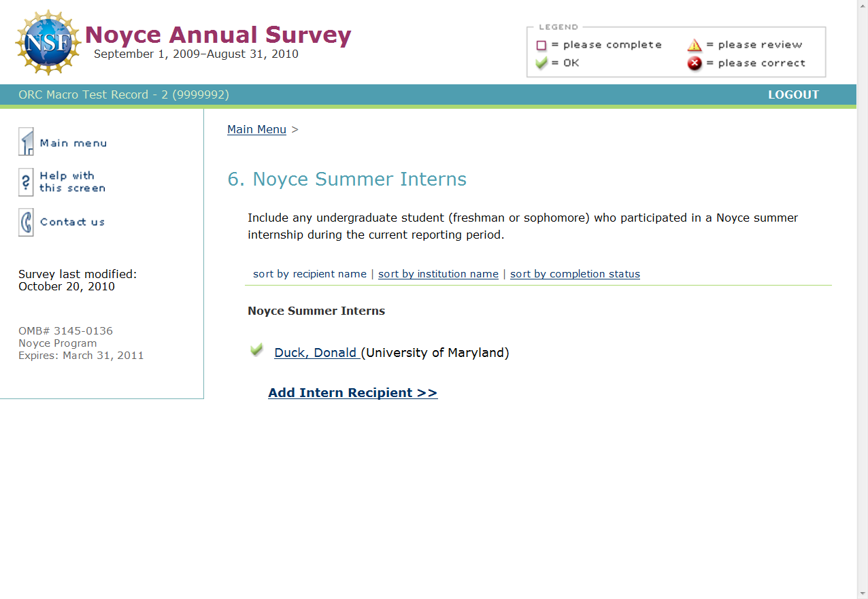Click the vertical page scrollbar
Viewport: 868px width, 599px height.
coord(863,299)
